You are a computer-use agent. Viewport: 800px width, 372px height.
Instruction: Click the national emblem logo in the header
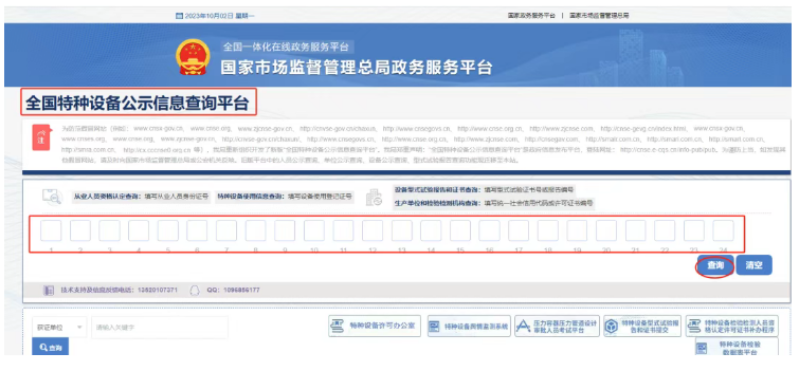pyautogui.click(x=193, y=57)
